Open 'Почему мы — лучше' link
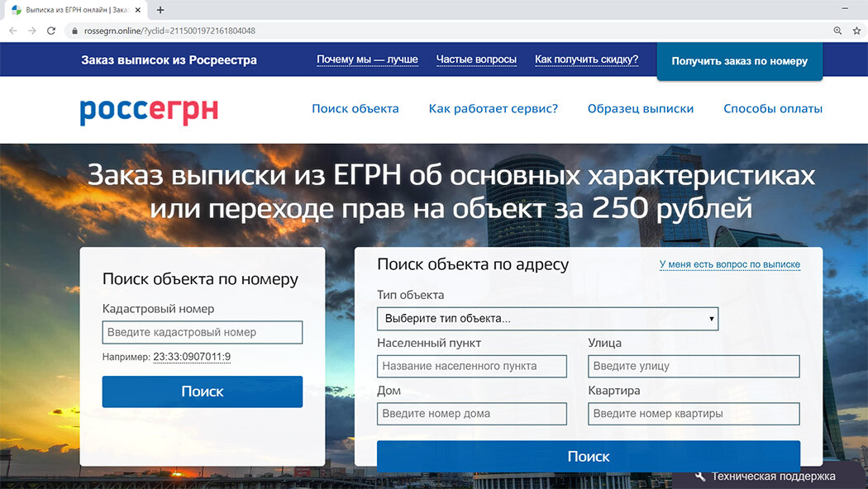 367,59
